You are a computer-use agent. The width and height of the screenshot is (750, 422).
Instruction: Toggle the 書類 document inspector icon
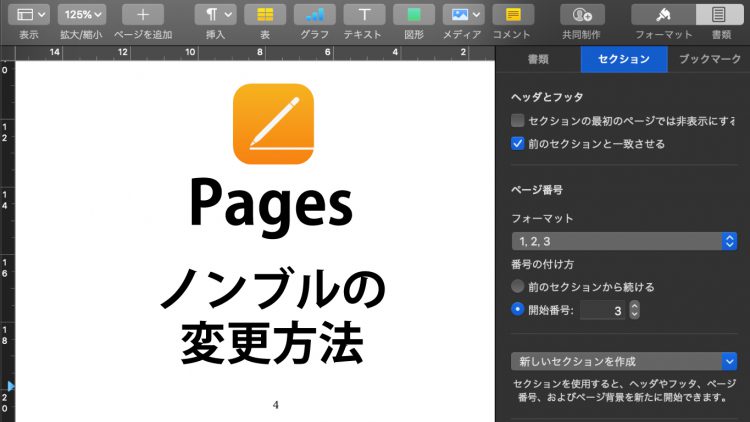[719, 15]
